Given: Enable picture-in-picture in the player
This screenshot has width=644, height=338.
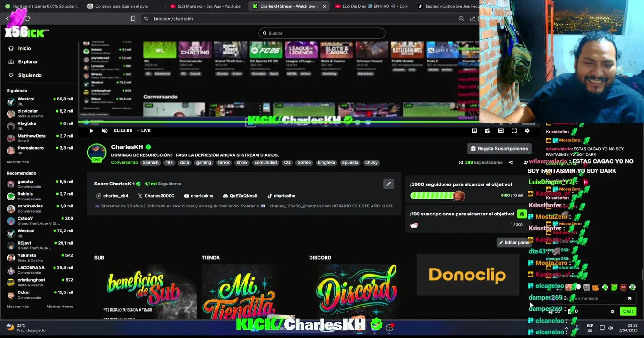Looking at the screenshot, I should point(474,131).
